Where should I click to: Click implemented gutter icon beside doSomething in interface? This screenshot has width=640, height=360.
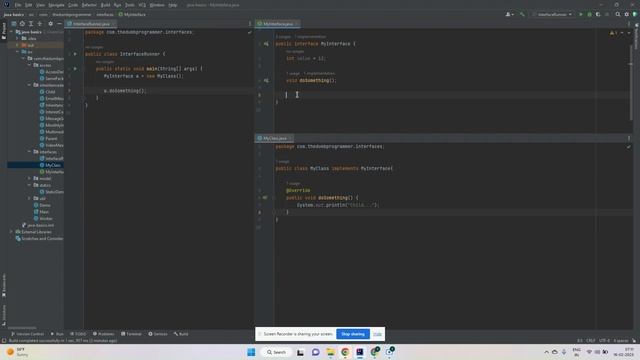[266, 80]
